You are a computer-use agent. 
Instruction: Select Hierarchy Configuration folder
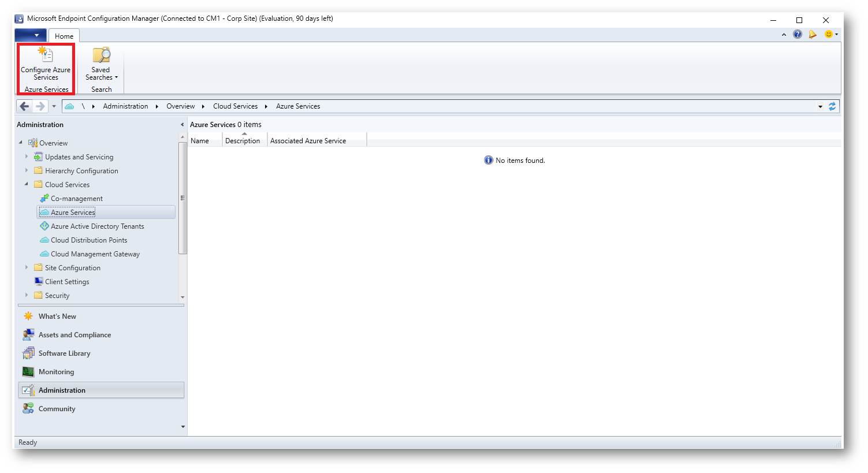(81, 171)
